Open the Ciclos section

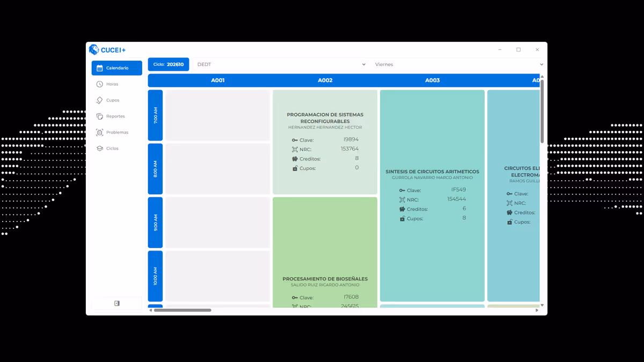(x=116, y=149)
